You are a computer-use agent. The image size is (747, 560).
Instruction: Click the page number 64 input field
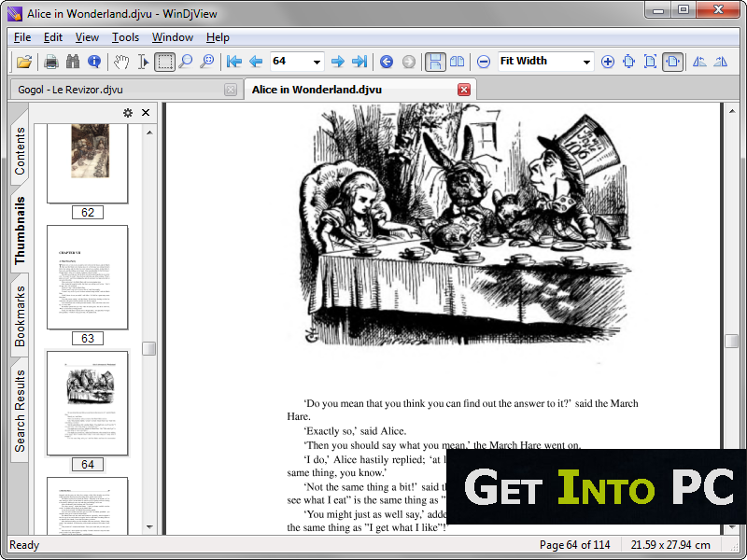pos(290,62)
